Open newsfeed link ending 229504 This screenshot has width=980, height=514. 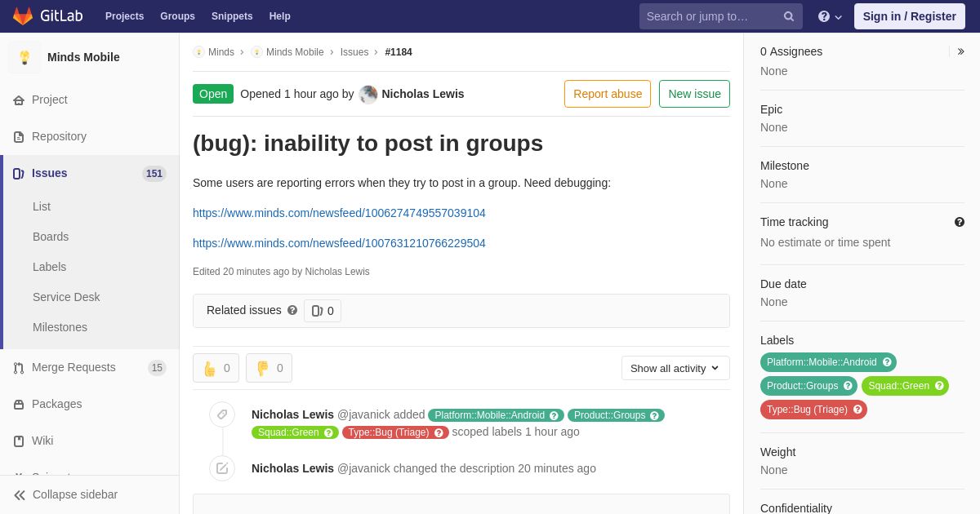(x=339, y=243)
